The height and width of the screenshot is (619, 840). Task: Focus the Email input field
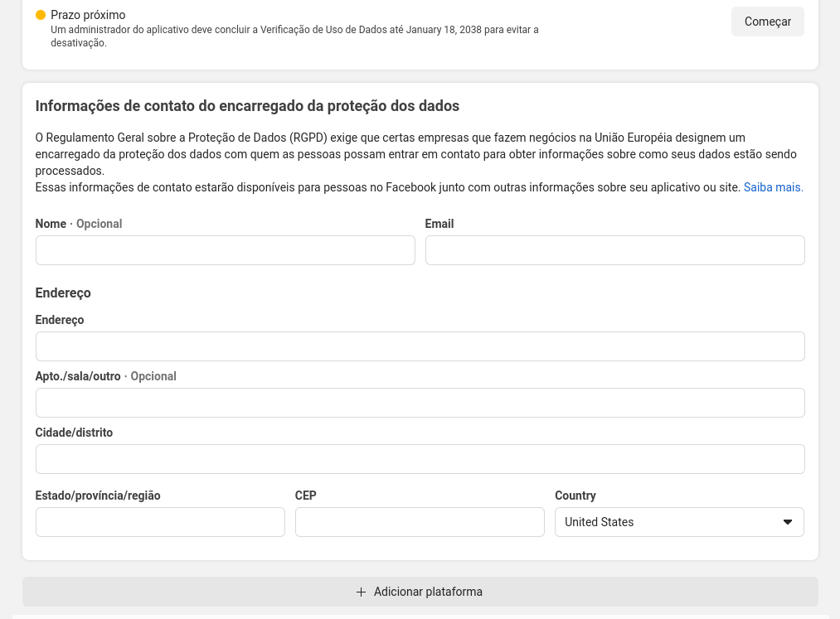click(615, 250)
